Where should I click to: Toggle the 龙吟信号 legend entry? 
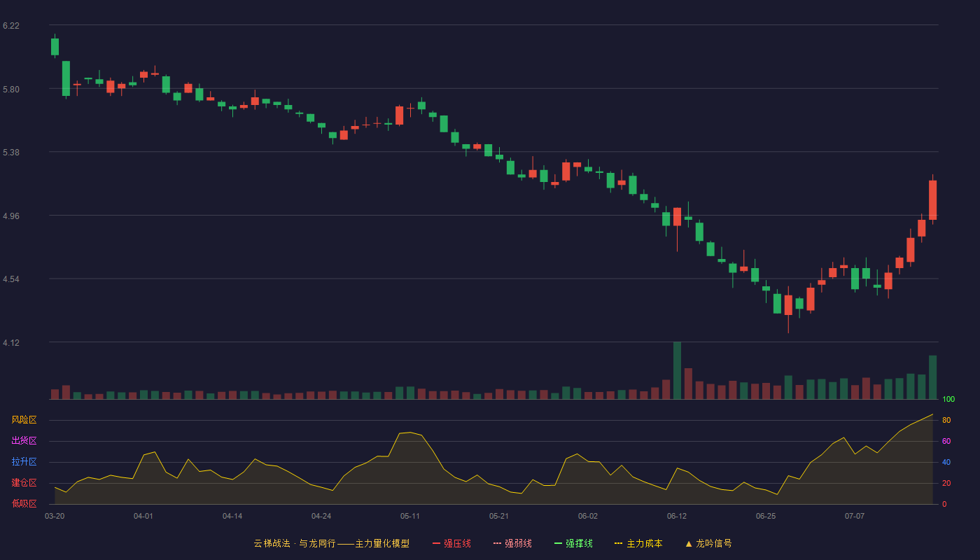(708, 543)
